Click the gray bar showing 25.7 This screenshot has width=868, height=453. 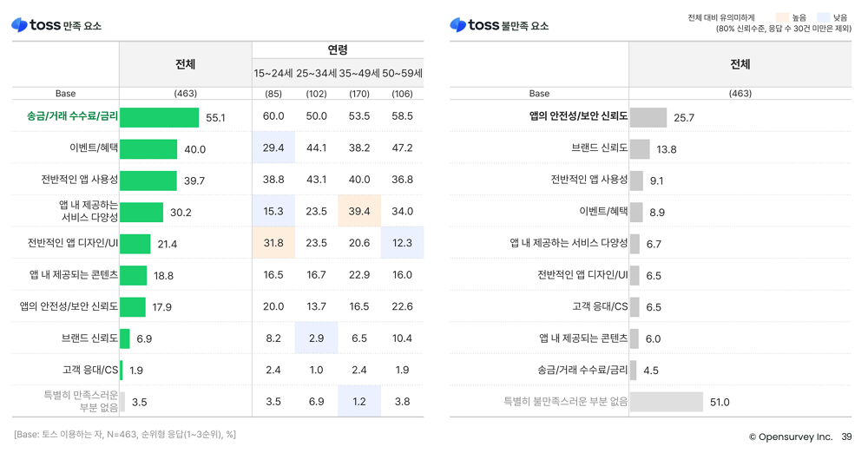point(648,117)
